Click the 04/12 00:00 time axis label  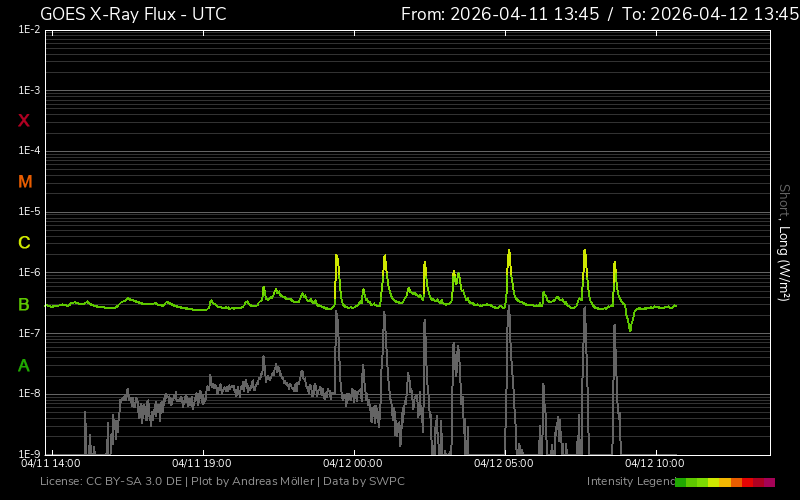[352, 464]
